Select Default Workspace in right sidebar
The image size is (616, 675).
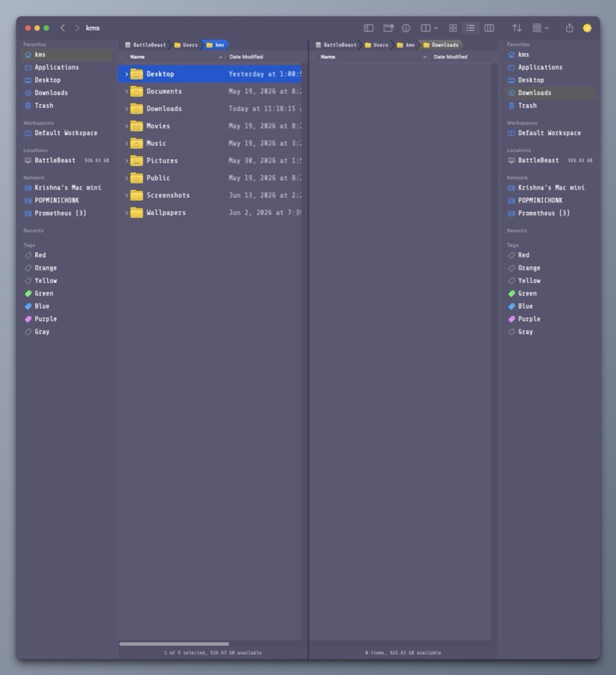pyautogui.click(x=550, y=133)
